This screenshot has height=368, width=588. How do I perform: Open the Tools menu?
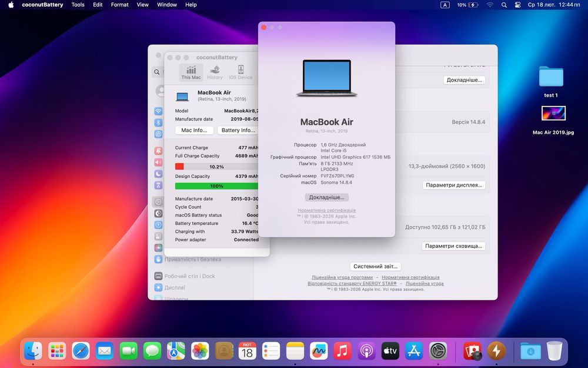click(78, 5)
